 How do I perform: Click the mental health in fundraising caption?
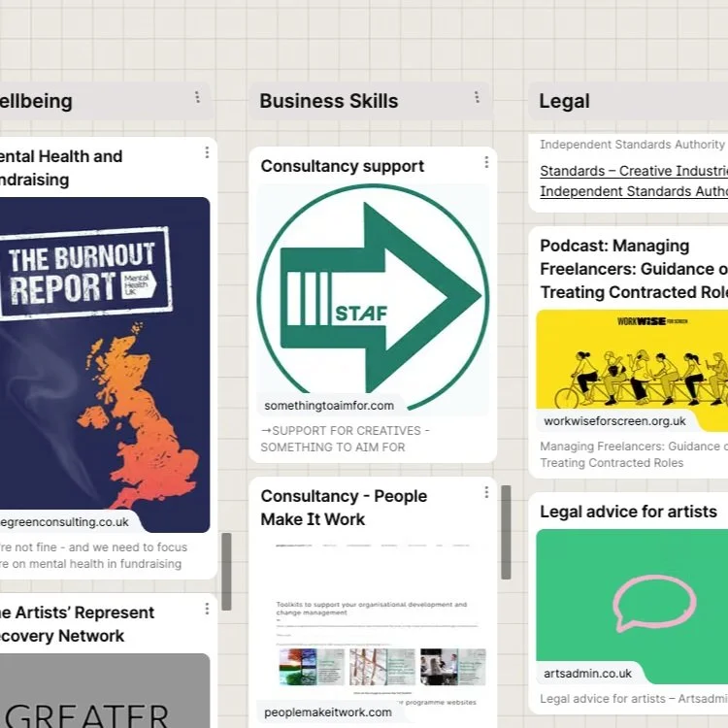point(93,555)
